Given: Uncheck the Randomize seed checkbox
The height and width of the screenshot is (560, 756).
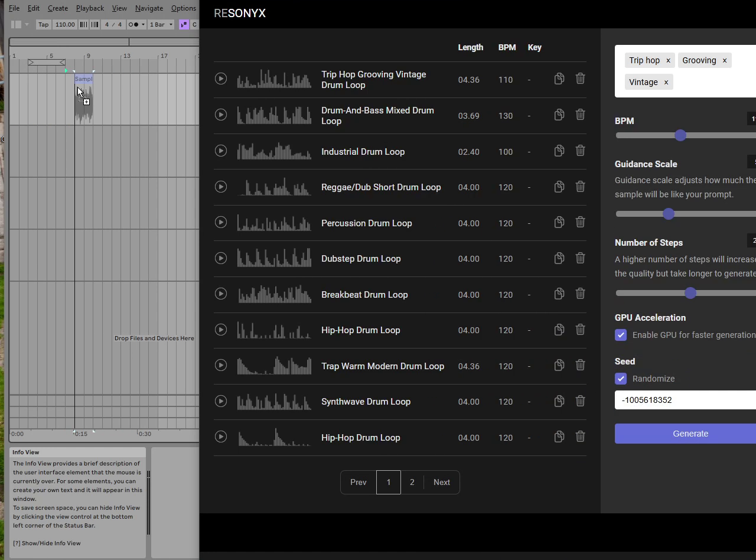Looking at the screenshot, I should (x=621, y=379).
